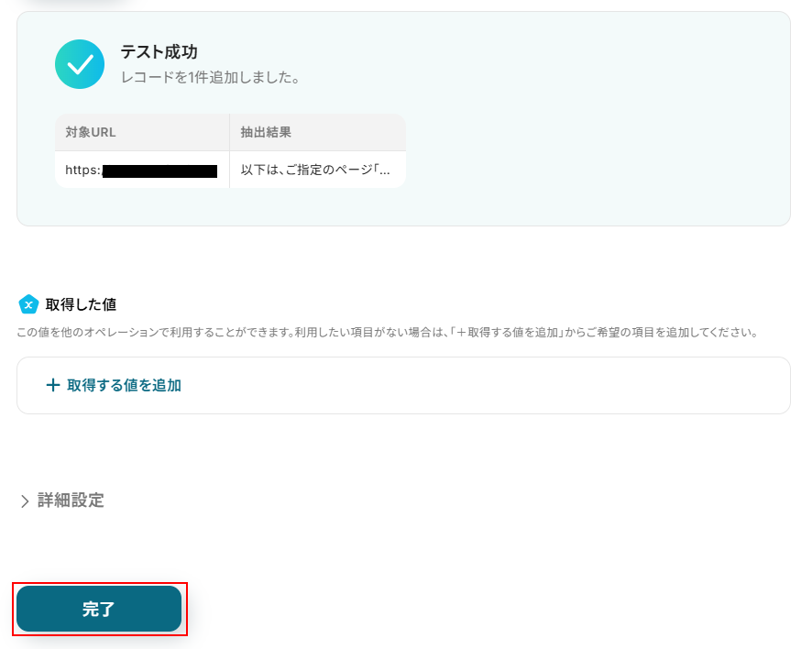812x649 pixels.
Task: Click the green checkmark success icon
Action: (x=80, y=64)
